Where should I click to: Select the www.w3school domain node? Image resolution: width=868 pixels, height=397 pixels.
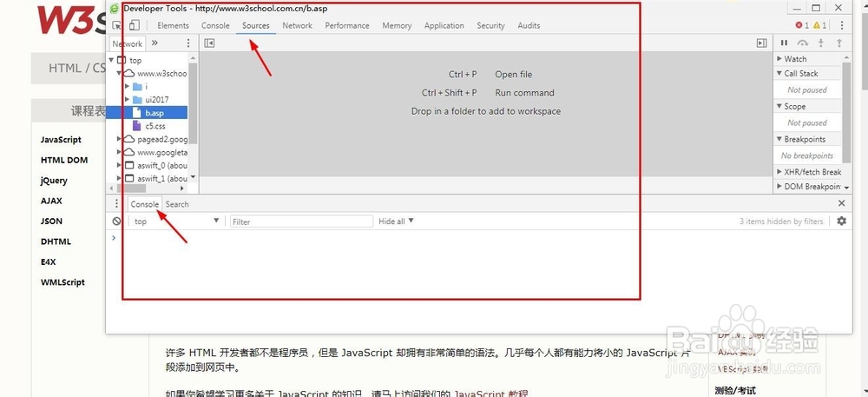[161, 73]
